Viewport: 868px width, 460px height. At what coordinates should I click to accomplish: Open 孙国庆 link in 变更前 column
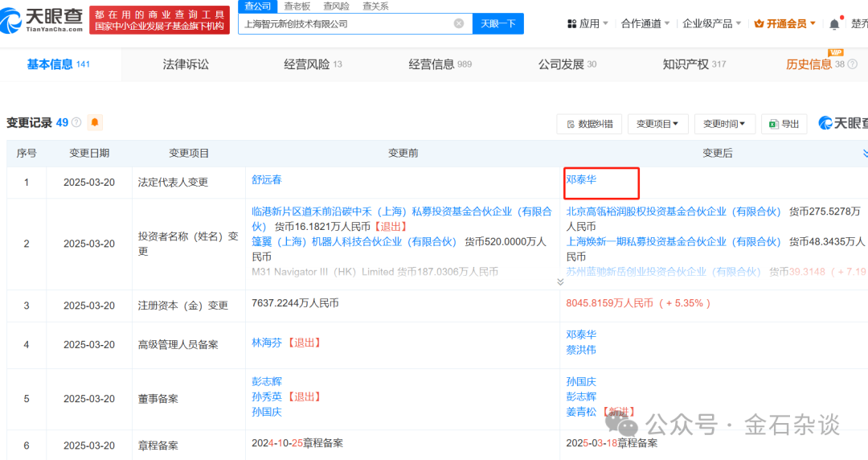tap(267, 412)
